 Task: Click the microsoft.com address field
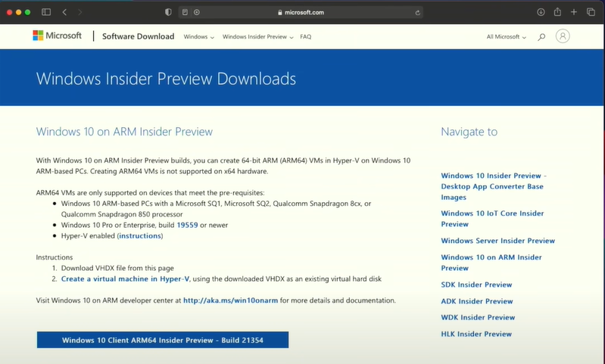301,12
